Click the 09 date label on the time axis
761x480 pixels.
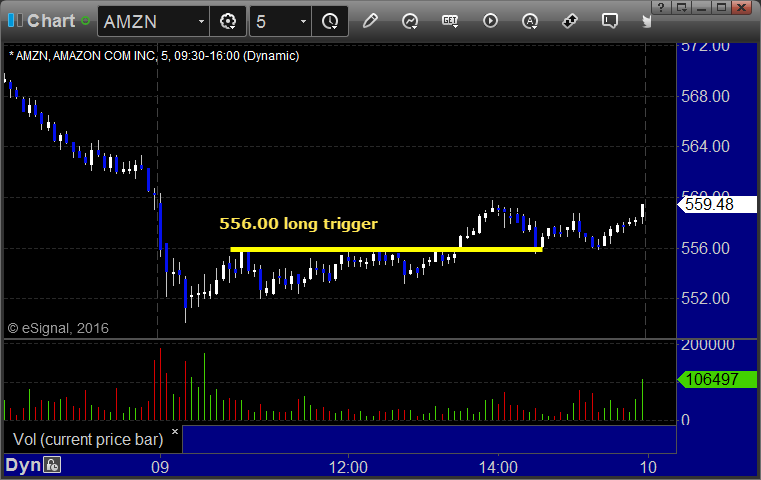(x=160, y=467)
